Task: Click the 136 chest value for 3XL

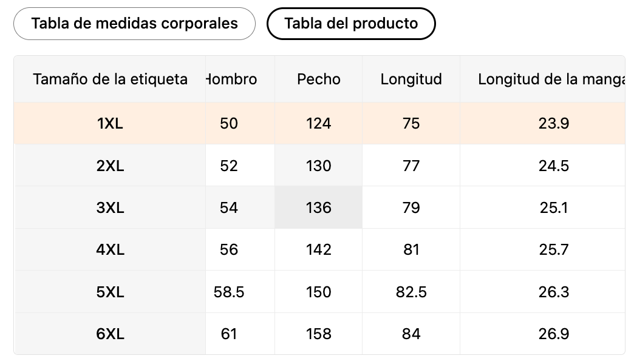Action: tap(319, 207)
